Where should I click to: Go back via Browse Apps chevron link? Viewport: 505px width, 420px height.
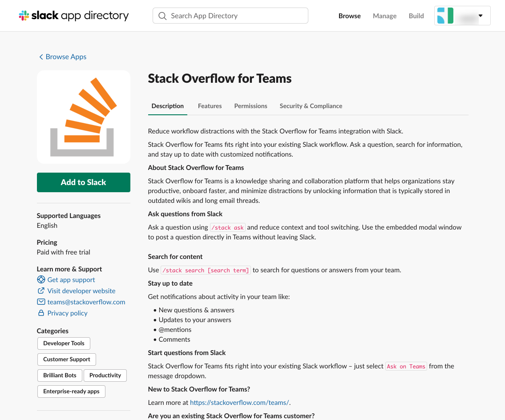point(62,57)
